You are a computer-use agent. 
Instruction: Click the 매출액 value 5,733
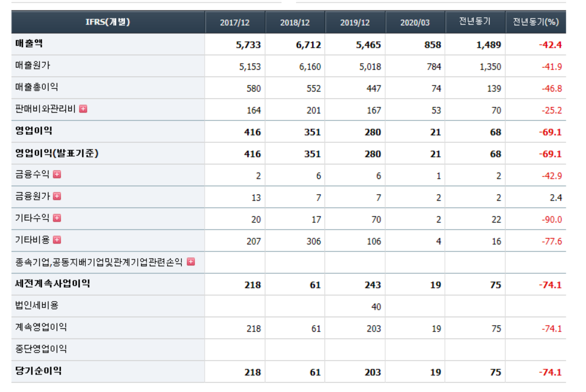click(248, 45)
